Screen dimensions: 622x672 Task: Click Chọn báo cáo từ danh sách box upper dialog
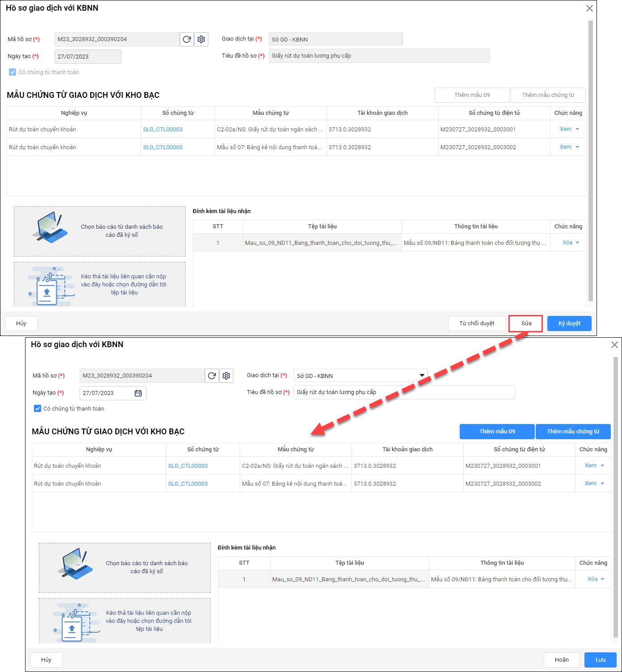tap(100, 231)
